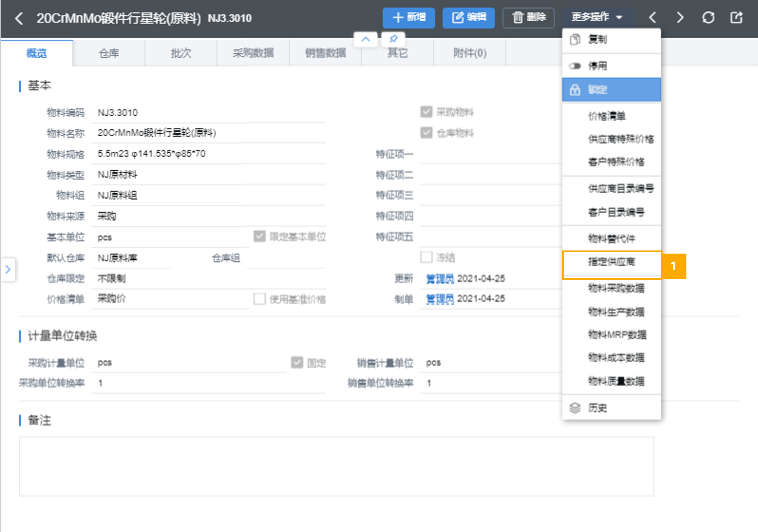Expand the left side panel arrow
The width and height of the screenshot is (758, 532).
tap(8, 269)
